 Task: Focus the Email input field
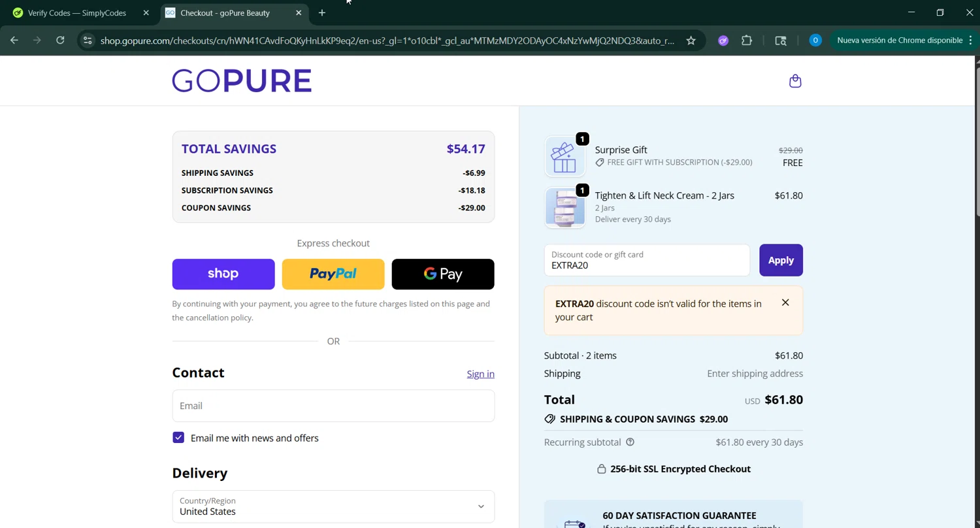click(x=333, y=406)
